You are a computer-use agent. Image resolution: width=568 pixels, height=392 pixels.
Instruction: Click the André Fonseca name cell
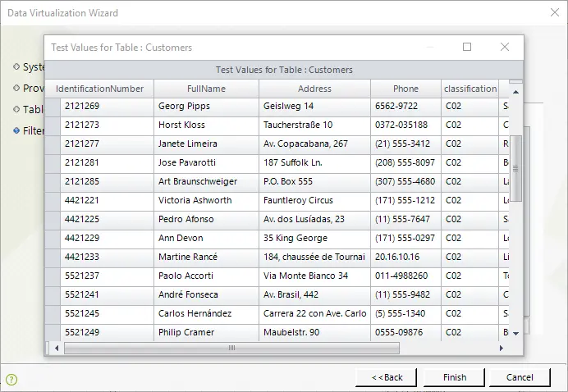pyautogui.click(x=206, y=296)
